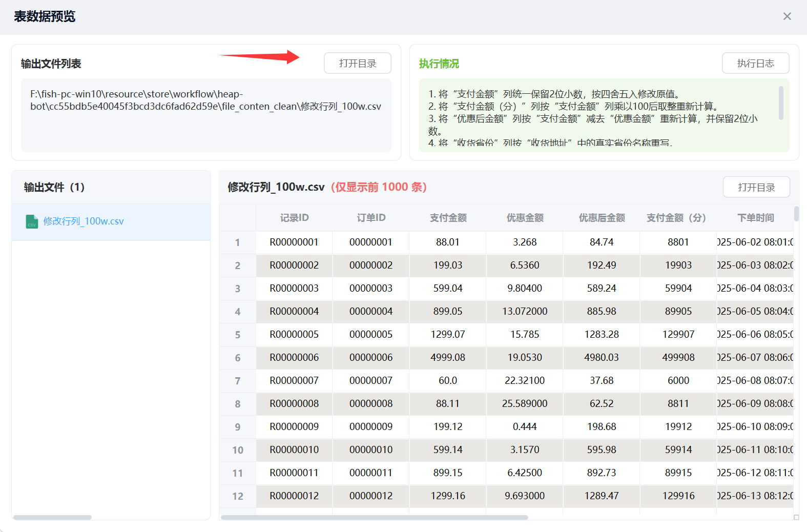Click the data table horizontal scrollbar

[x=374, y=517]
